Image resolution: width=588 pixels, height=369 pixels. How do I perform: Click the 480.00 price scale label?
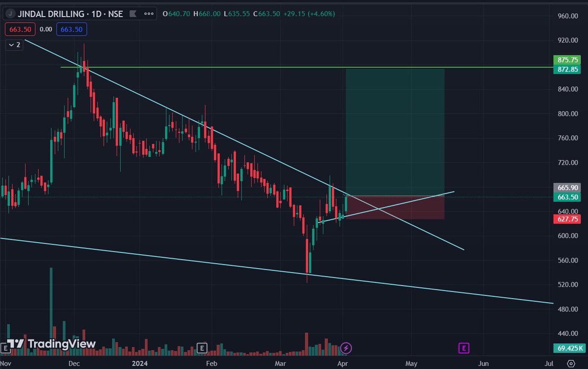point(568,309)
